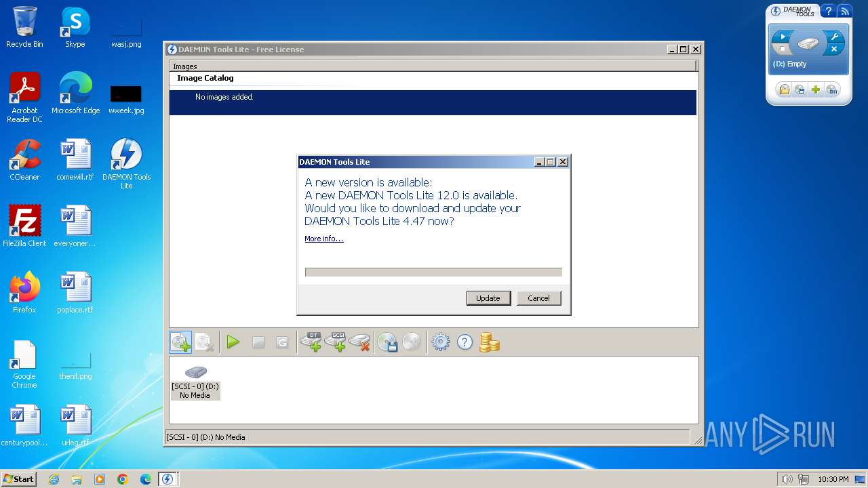The height and width of the screenshot is (488, 868).
Task: Select the wweek.jpg file
Action: [126, 98]
